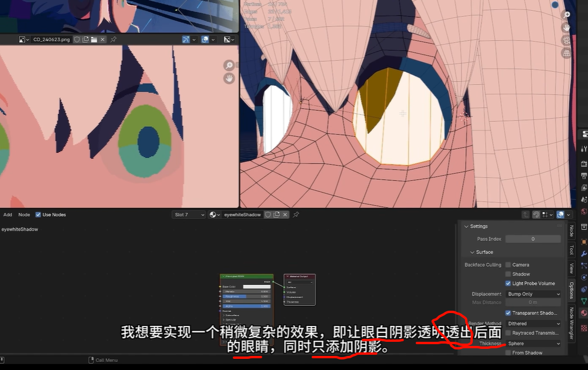Enable Raytraced Transmission checkbox
This screenshot has height=370, width=588.
tap(508, 333)
